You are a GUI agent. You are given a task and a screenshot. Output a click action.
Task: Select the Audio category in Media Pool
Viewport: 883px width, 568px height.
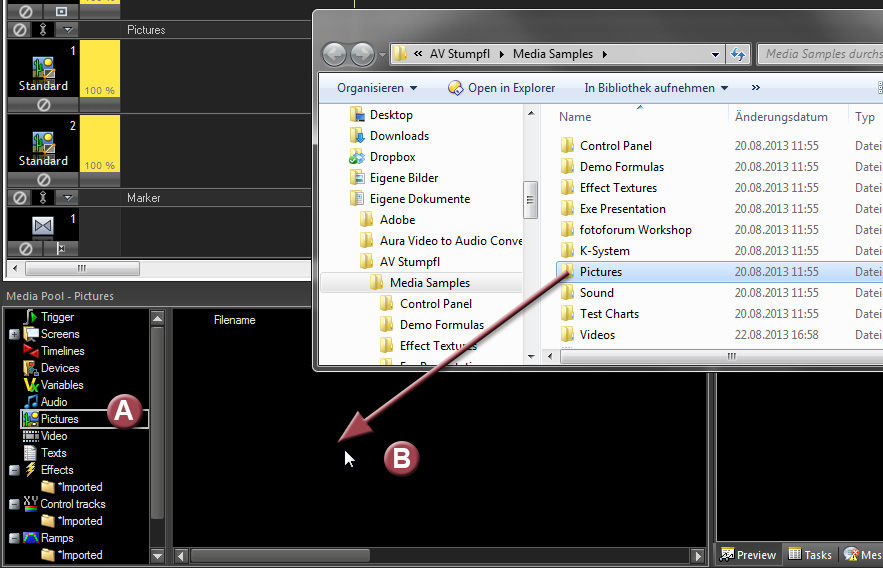point(53,402)
